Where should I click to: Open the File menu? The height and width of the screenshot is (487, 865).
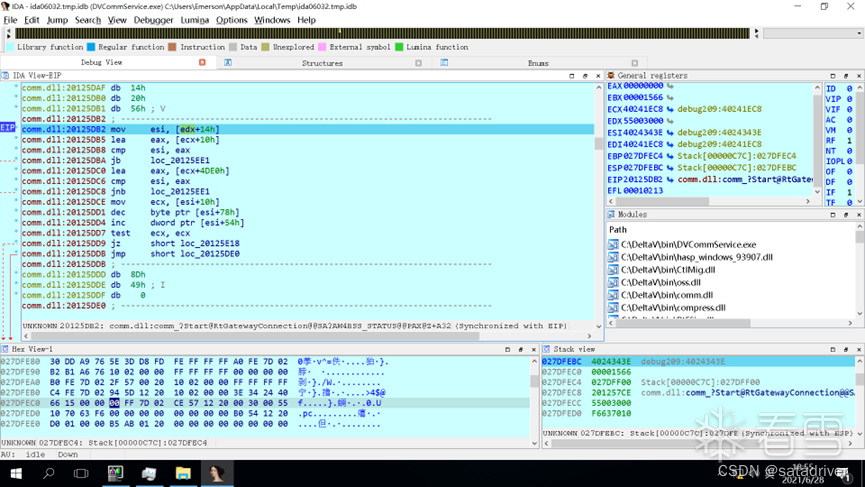[10, 20]
